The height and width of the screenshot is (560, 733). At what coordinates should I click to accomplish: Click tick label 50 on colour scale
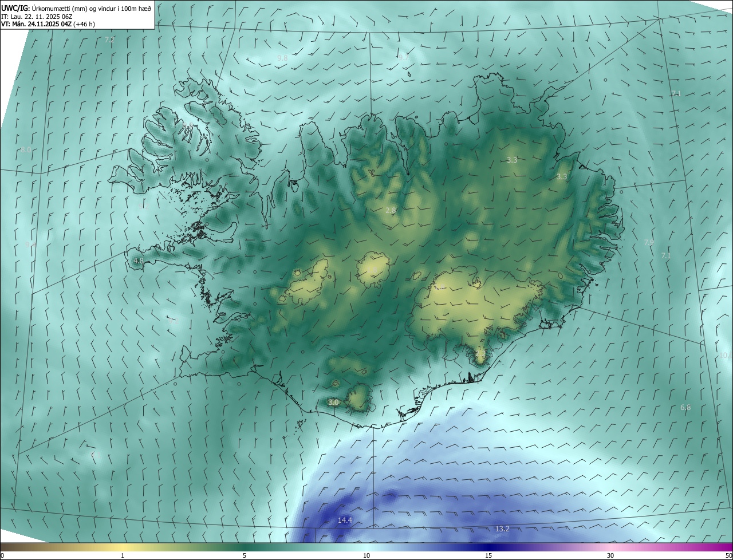pos(728,555)
